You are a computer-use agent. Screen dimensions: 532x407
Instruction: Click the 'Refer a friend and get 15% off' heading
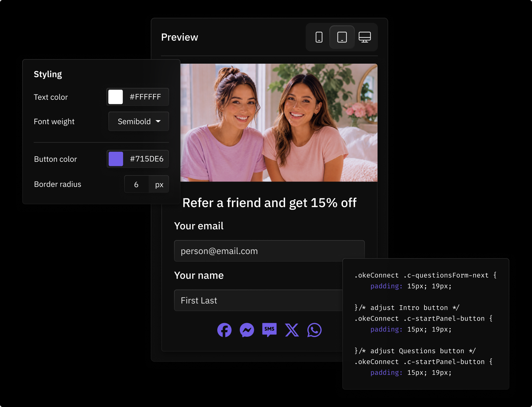[269, 203]
